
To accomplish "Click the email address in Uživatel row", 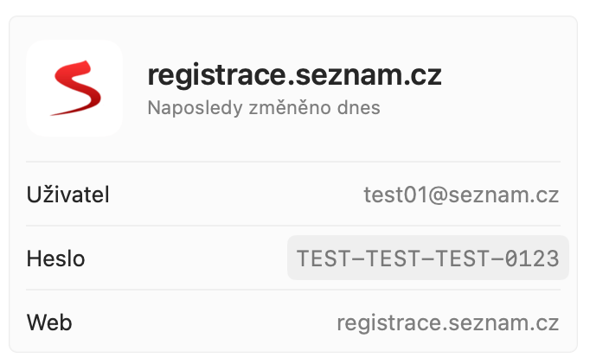I will point(461,195).
